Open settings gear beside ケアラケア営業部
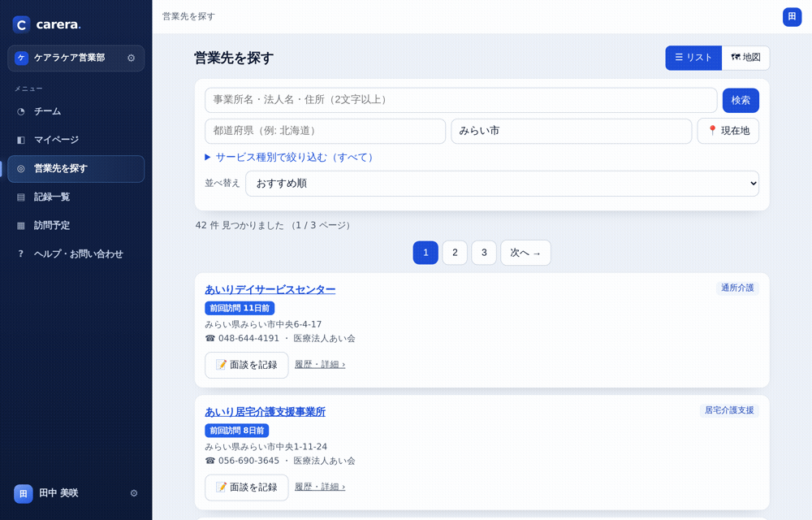 [x=131, y=58]
